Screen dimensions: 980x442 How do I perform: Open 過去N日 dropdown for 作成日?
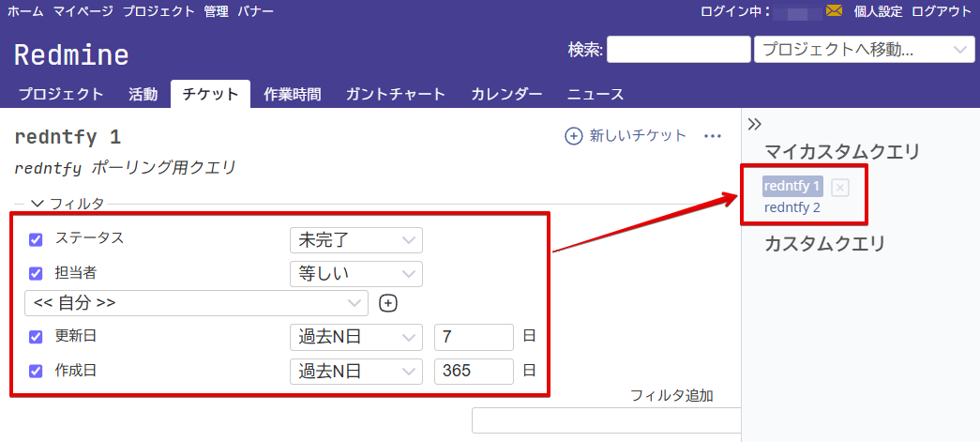(356, 372)
